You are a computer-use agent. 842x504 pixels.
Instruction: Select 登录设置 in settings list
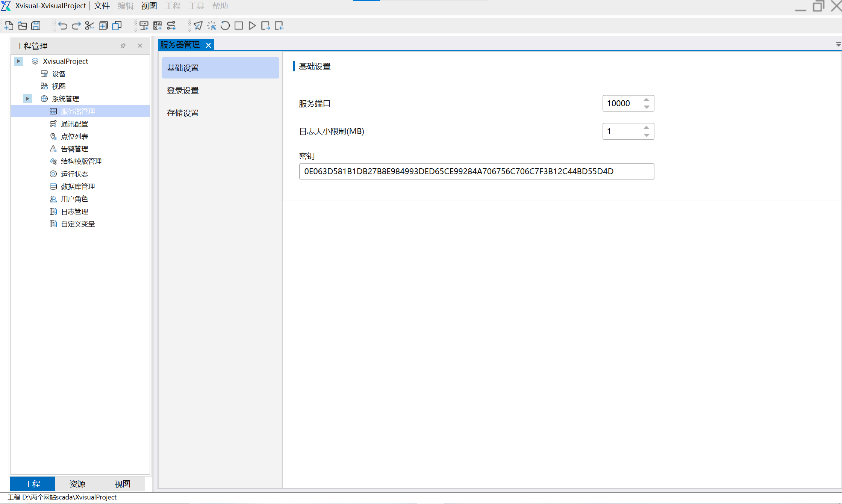(183, 91)
